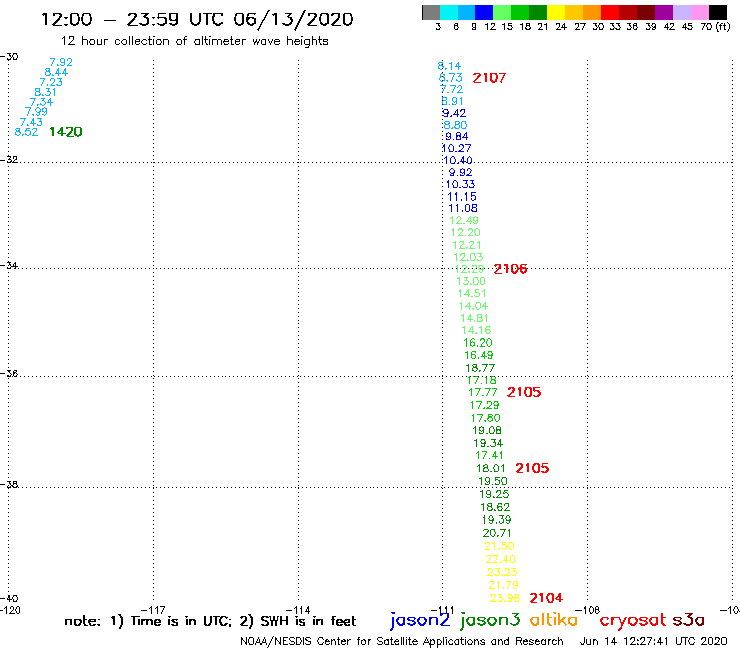Click the title '12:00 – 23:59 UTC 06/13/2020'

197,20
